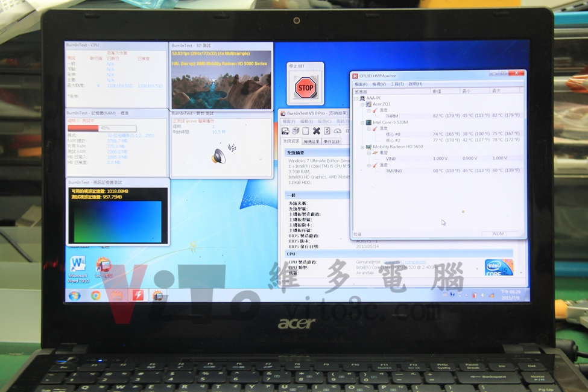Click the speaker icon in the sound test window
588x392 pixels.
219,156
